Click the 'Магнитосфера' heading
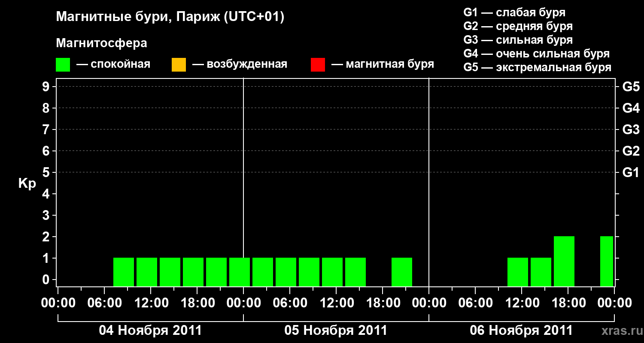This screenshot has width=644, height=343. (x=101, y=43)
